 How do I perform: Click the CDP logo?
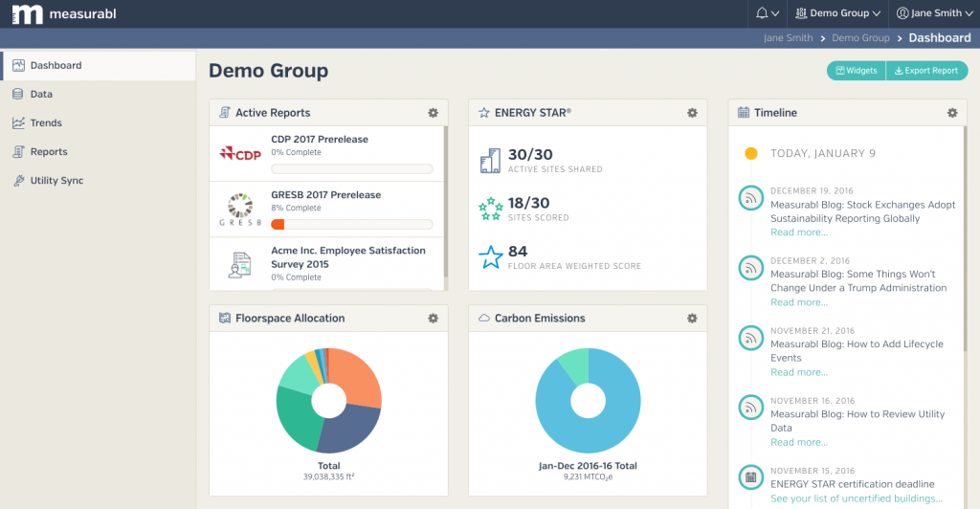(x=240, y=154)
